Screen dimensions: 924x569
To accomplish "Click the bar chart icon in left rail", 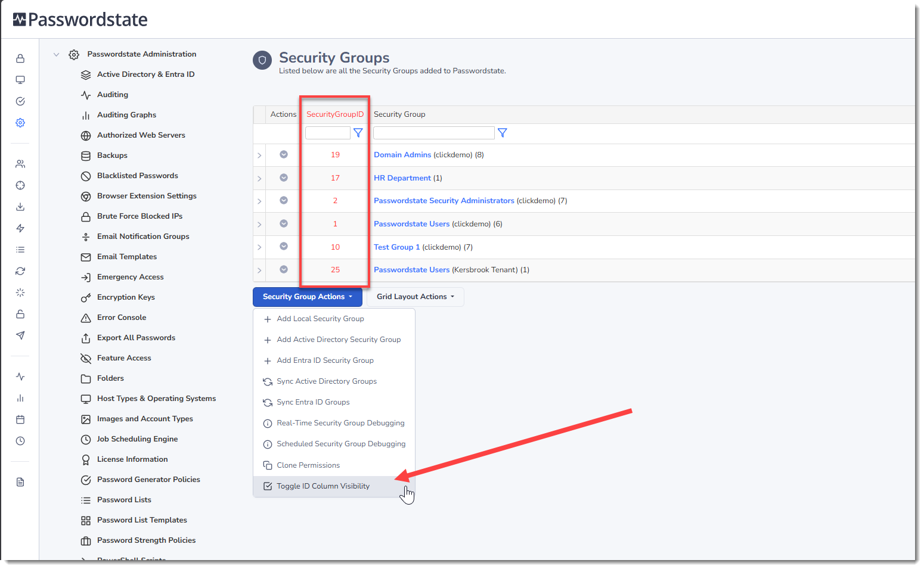I will 20,398.
